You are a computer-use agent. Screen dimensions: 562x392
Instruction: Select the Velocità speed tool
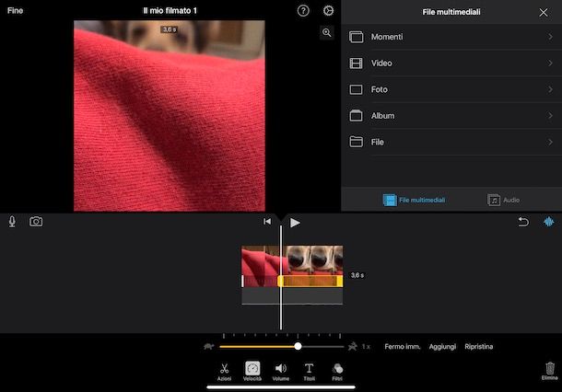click(252, 371)
